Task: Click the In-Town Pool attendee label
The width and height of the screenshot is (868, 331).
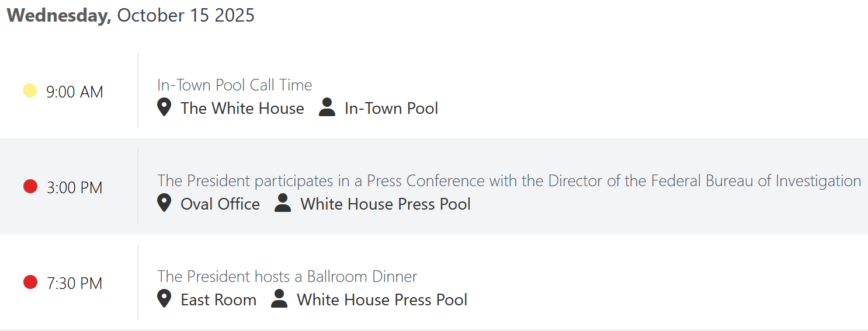Action: click(x=391, y=109)
